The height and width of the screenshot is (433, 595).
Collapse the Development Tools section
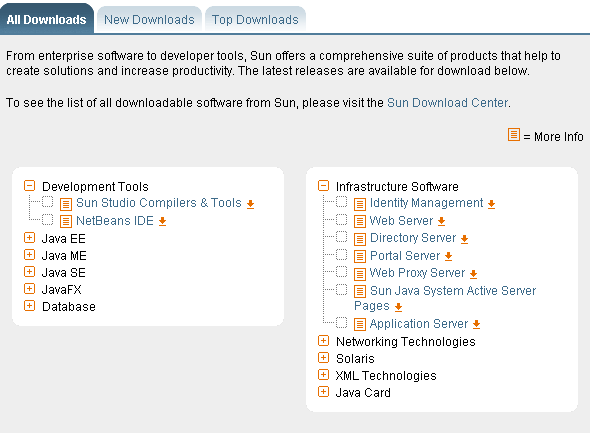tap(30, 186)
